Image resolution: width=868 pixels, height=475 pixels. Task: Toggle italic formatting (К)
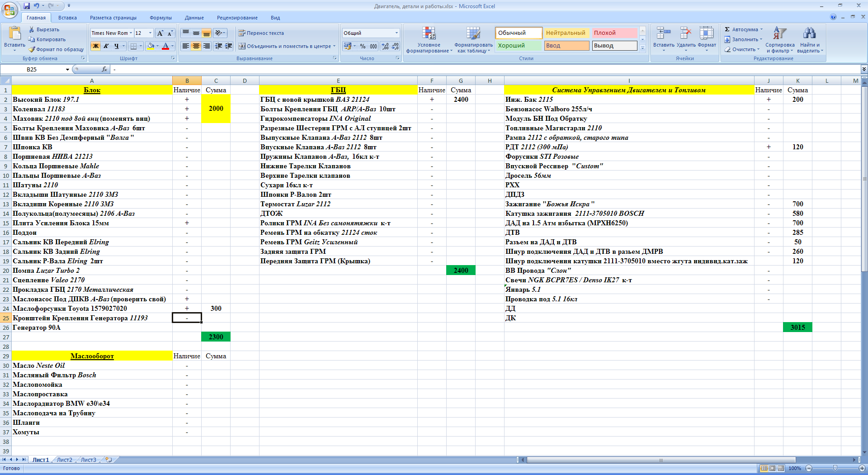[106, 46]
